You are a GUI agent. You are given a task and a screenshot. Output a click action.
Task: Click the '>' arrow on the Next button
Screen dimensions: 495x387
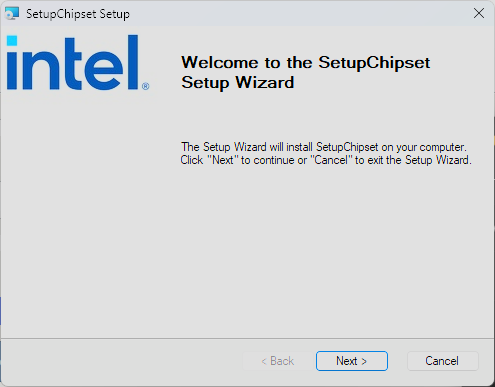click(x=364, y=361)
